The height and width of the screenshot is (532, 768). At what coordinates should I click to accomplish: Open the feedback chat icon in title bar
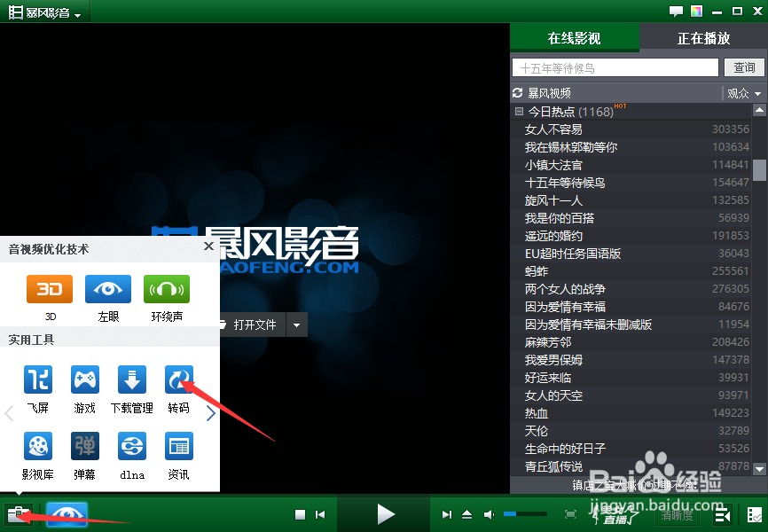tap(676, 12)
